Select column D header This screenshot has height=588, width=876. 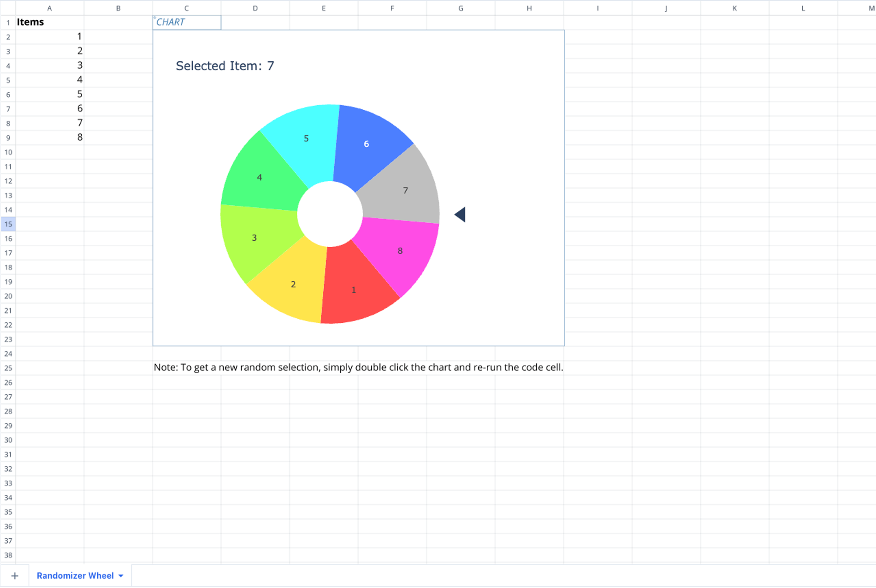tap(255, 8)
